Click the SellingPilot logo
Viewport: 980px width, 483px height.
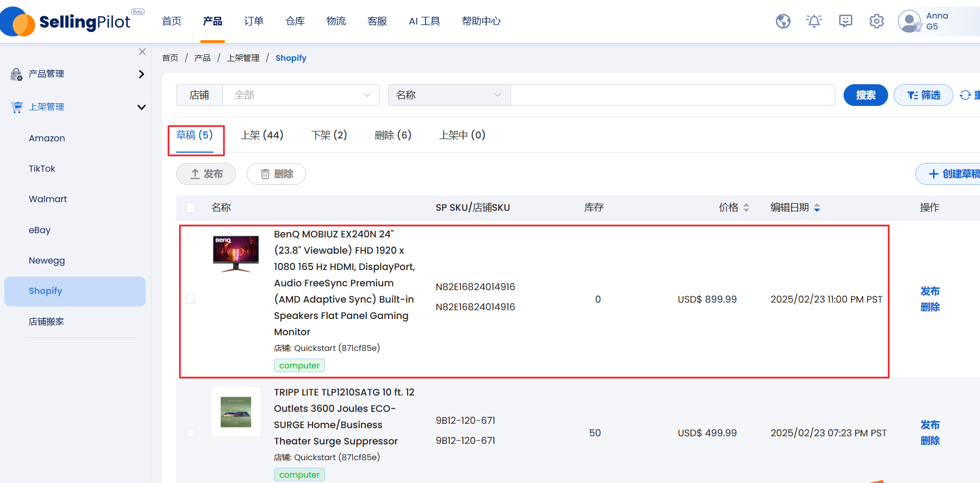72,21
